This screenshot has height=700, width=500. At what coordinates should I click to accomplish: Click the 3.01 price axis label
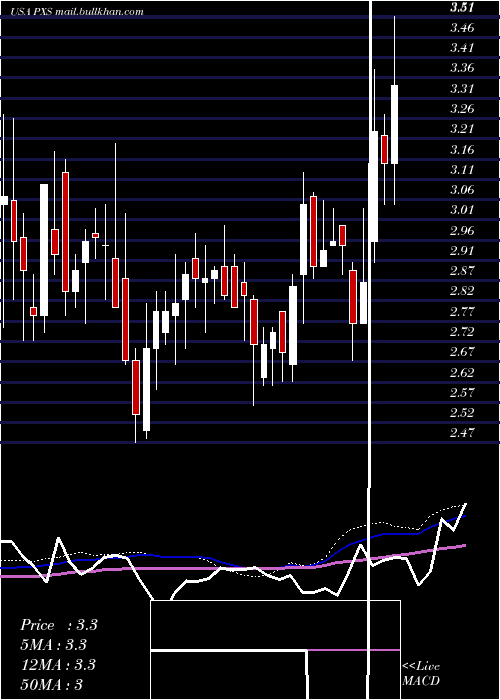pyautogui.click(x=462, y=210)
